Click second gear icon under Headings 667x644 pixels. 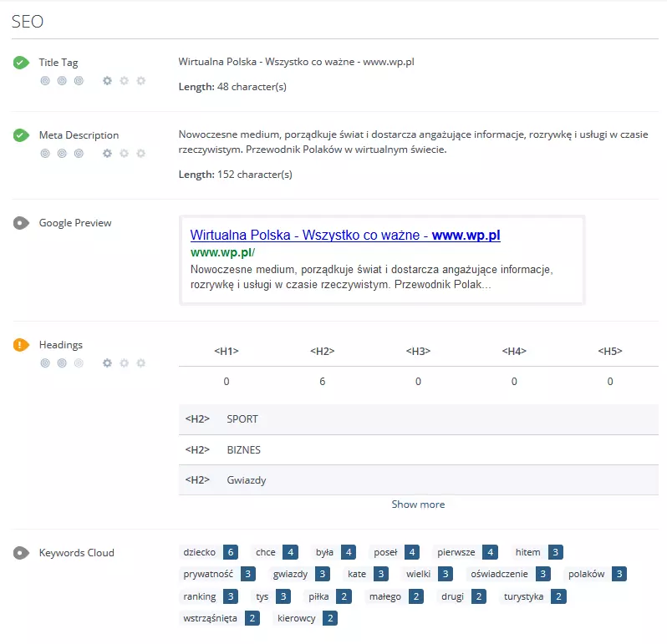point(125,363)
